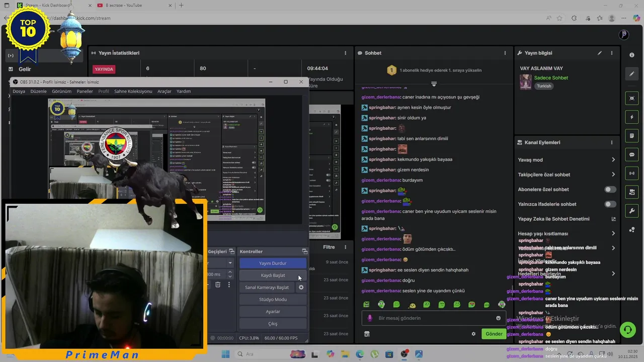644x362 pixels.
Task: Toggle Abonelere özel sohbet switch
Action: point(610,190)
